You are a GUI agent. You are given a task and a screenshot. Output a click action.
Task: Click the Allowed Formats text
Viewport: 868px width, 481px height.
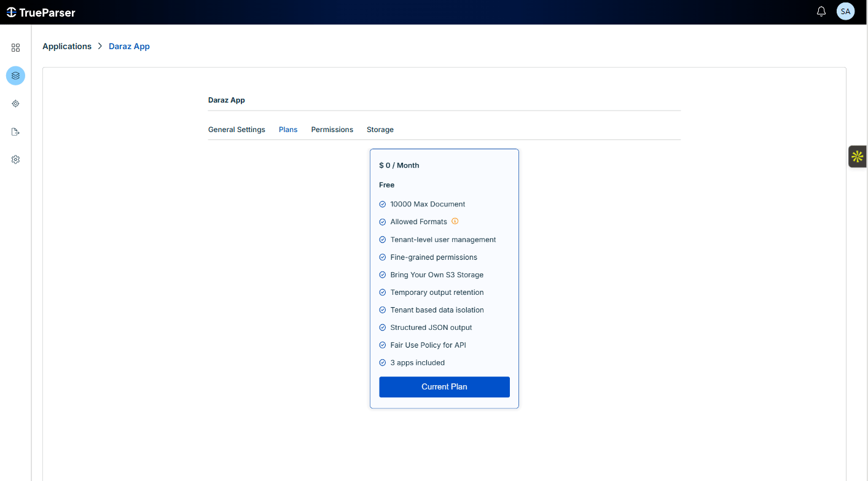click(x=419, y=222)
